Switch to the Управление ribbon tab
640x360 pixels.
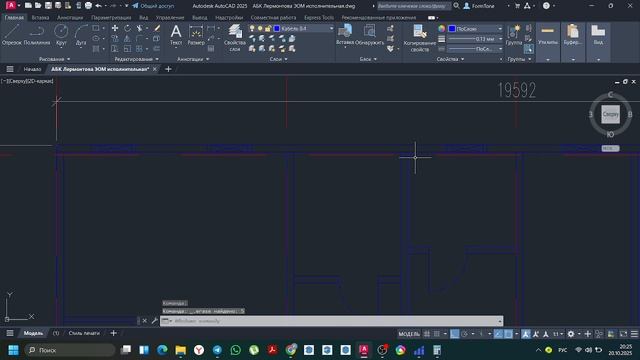point(170,18)
